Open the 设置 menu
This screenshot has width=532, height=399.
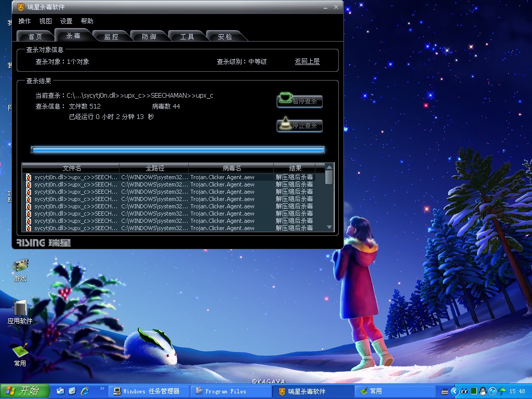(x=66, y=21)
